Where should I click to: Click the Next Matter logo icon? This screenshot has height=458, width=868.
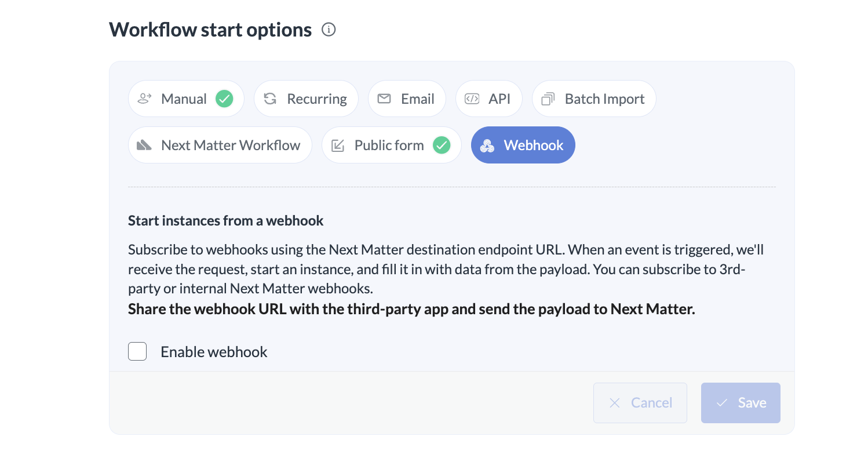pos(144,145)
